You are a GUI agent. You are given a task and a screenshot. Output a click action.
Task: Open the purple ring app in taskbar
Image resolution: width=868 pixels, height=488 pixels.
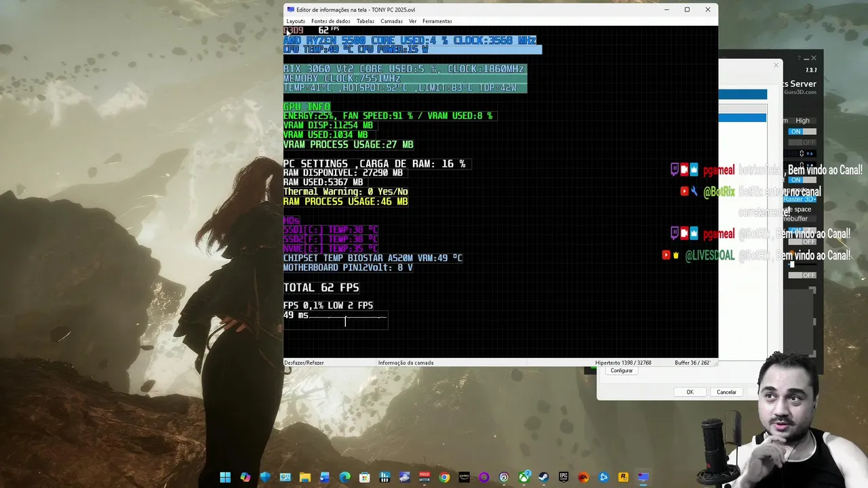point(484,477)
